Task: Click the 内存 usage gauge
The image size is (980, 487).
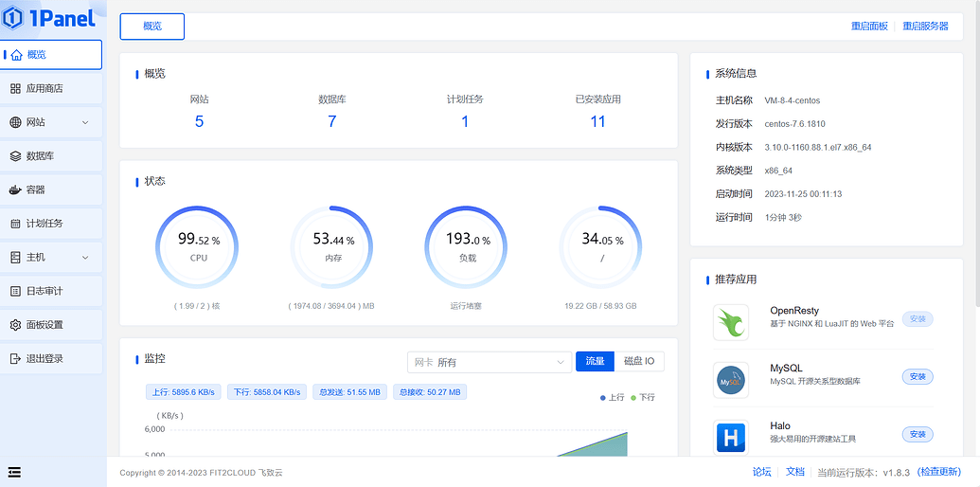Action: (332, 247)
